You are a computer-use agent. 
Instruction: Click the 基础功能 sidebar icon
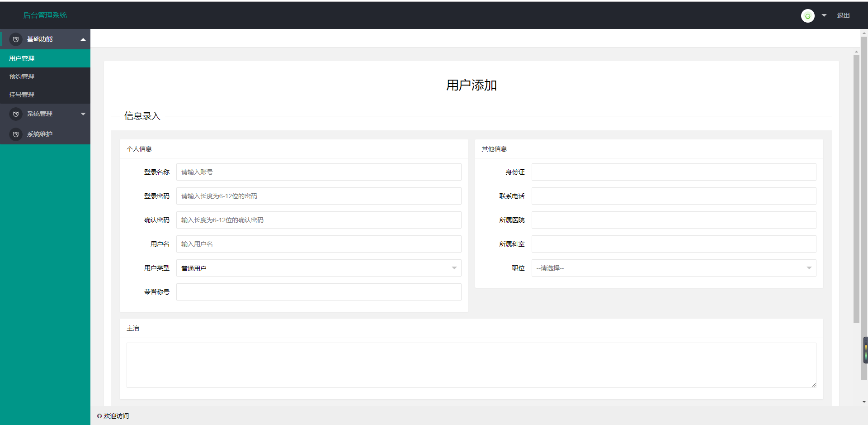pos(16,39)
